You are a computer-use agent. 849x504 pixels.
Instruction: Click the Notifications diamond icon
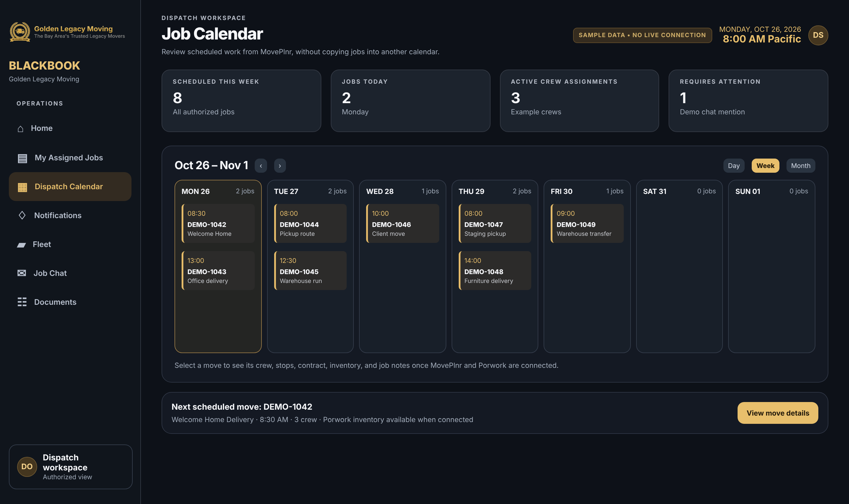(x=22, y=215)
